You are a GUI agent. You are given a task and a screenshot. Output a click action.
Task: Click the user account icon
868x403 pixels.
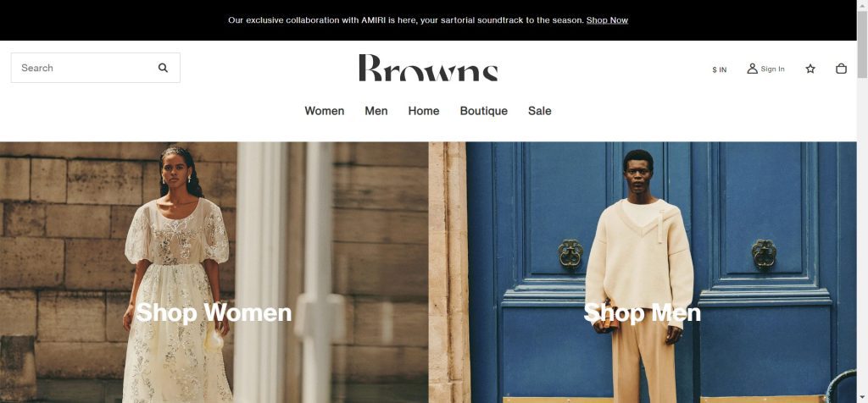[x=752, y=69]
